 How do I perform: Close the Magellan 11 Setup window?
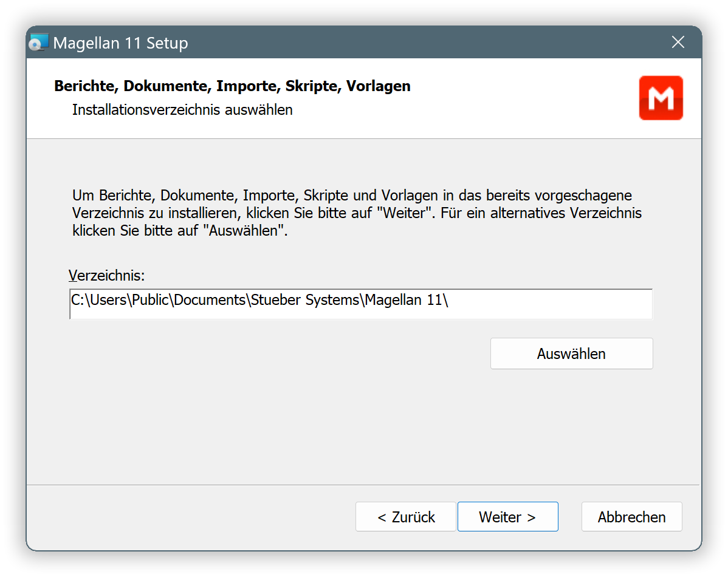coord(678,43)
